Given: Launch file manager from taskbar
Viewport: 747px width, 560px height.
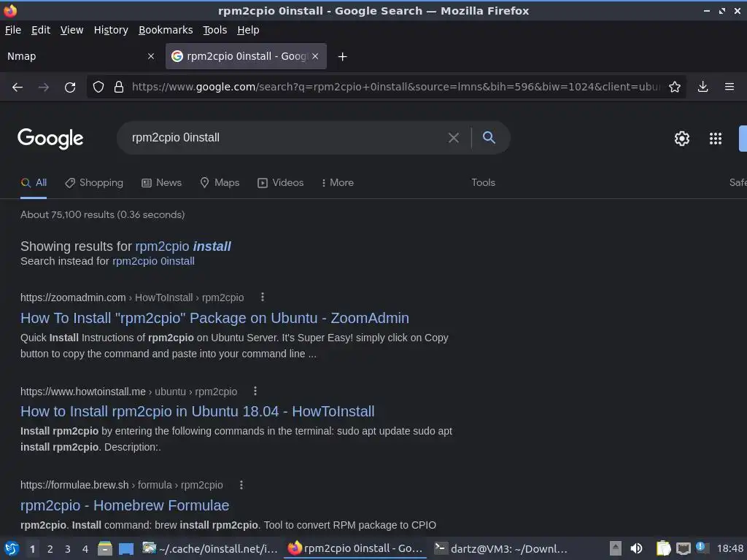Looking at the screenshot, I should tap(105, 548).
